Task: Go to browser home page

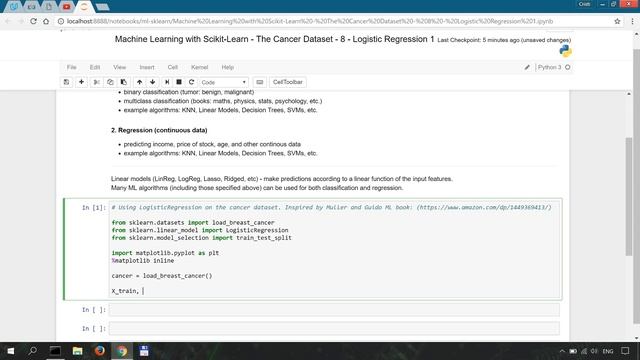Action: (46, 21)
